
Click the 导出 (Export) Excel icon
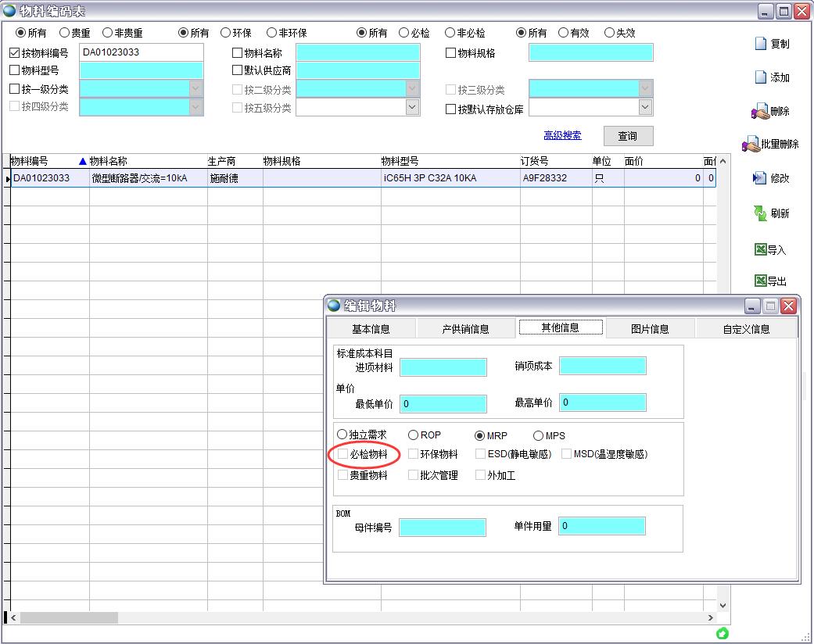[760, 281]
